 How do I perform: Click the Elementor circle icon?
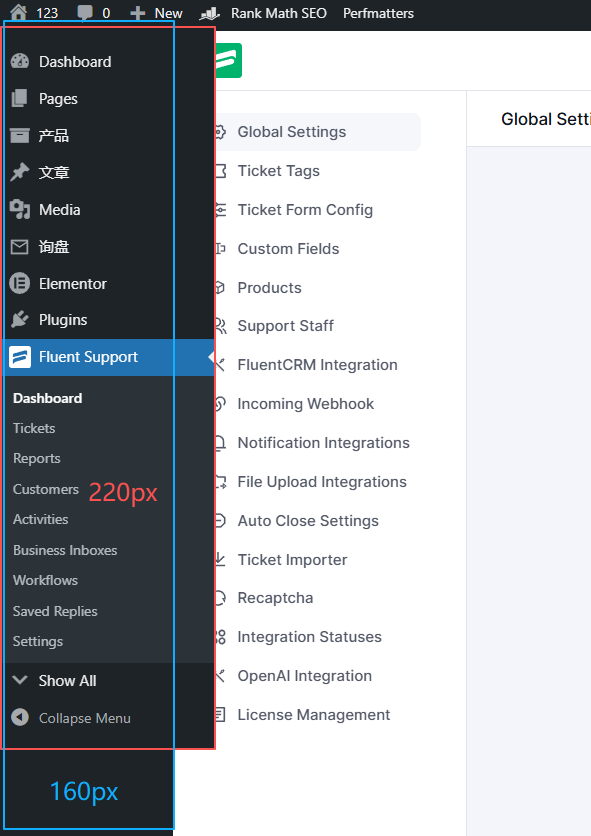[x=20, y=283]
